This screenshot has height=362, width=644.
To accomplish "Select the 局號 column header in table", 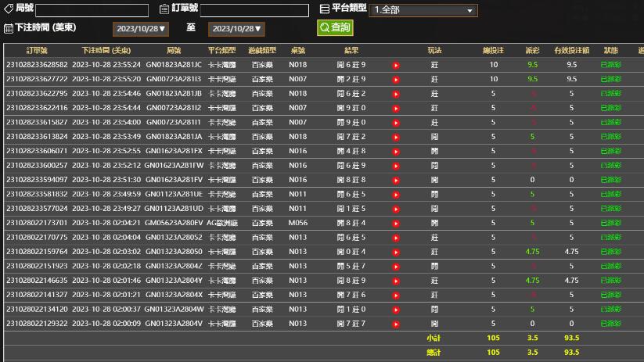I will [x=174, y=51].
